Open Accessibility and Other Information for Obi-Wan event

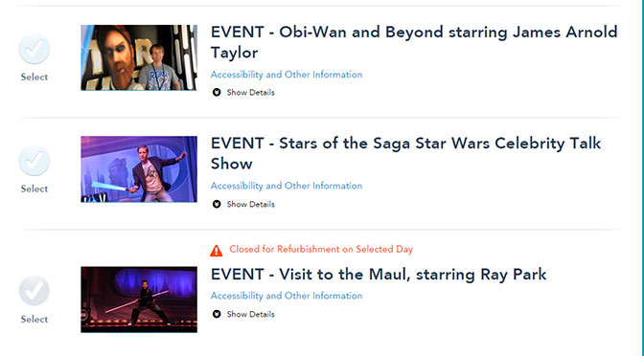[x=287, y=75]
